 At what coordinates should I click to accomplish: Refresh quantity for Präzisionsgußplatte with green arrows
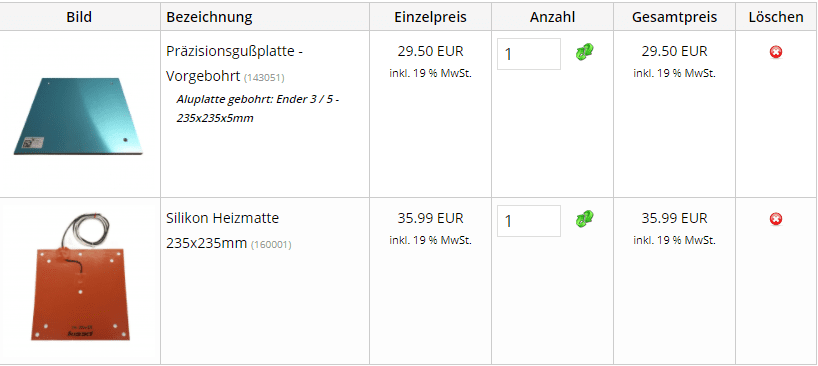click(585, 52)
